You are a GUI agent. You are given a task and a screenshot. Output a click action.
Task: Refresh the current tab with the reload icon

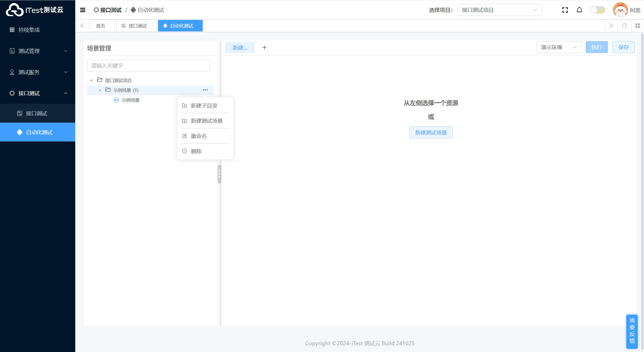[x=624, y=26]
